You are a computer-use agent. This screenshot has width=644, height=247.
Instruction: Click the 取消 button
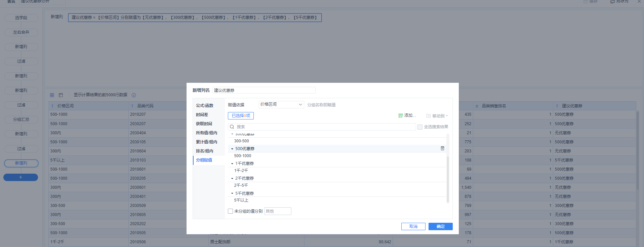click(x=413, y=226)
